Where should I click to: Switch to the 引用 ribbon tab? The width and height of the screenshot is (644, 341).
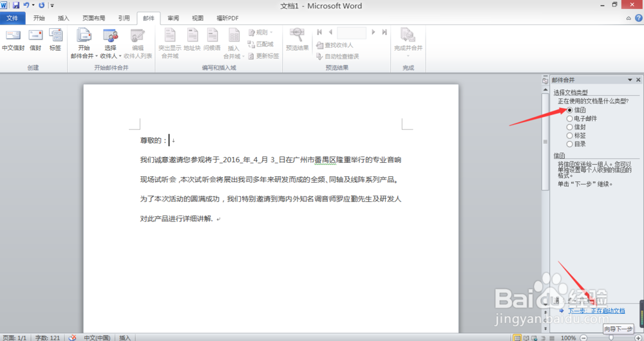[x=124, y=18]
